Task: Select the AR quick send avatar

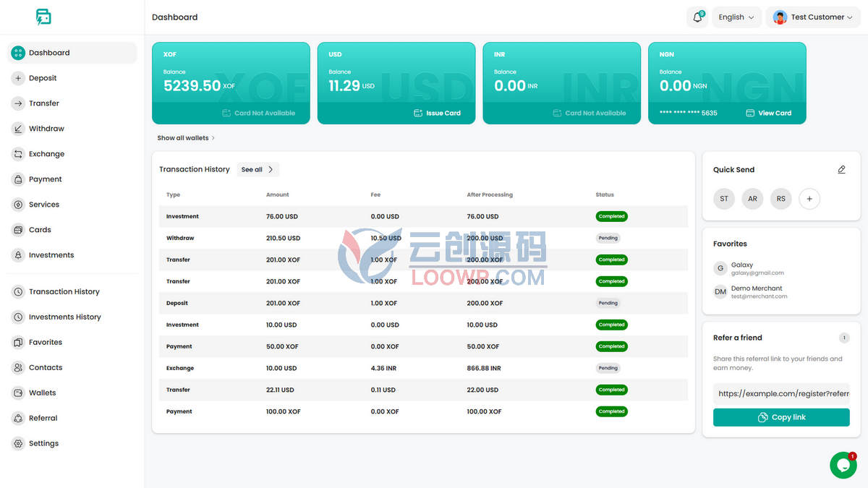Action: (x=752, y=199)
